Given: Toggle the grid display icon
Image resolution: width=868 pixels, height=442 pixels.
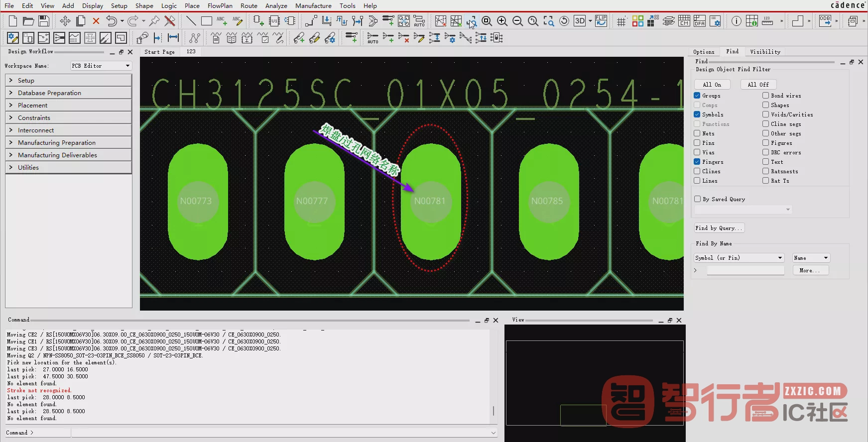Looking at the screenshot, I should pyautogui.click(x=621, y=21).
